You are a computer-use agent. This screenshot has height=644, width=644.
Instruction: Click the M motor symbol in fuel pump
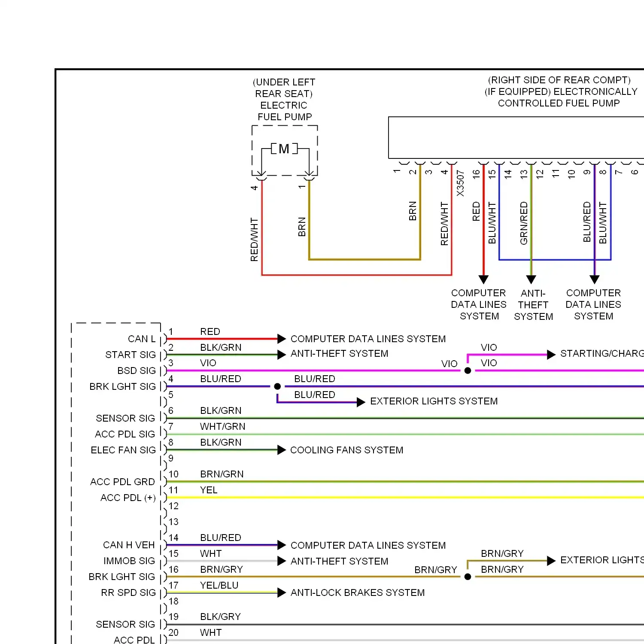pyautogui.click(x=284, y=149)
